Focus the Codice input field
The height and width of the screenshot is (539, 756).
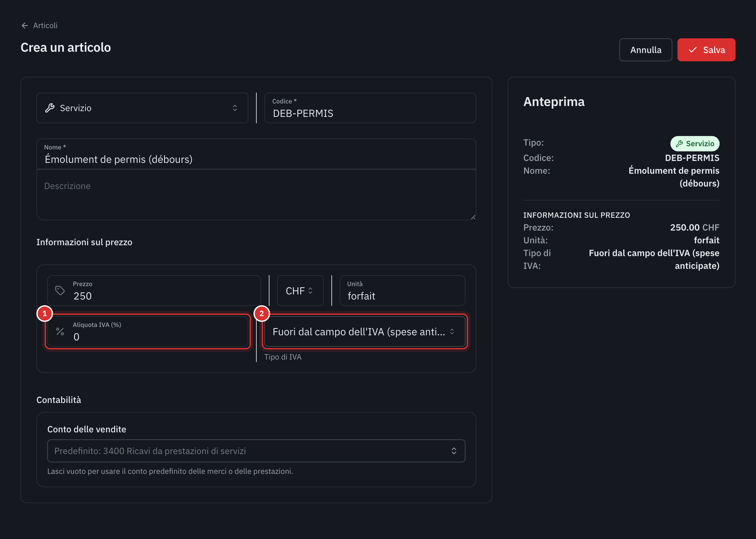point(370,108)
